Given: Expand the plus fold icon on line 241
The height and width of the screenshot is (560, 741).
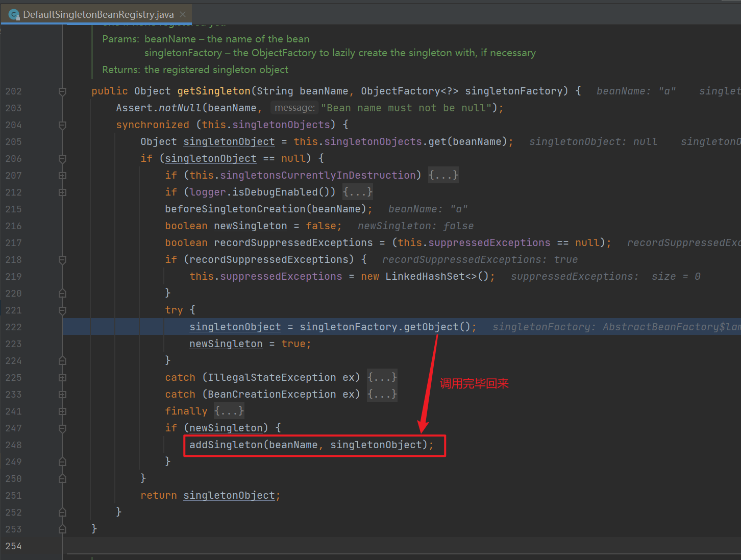Looking at the screenshot, I should (62, 411).
